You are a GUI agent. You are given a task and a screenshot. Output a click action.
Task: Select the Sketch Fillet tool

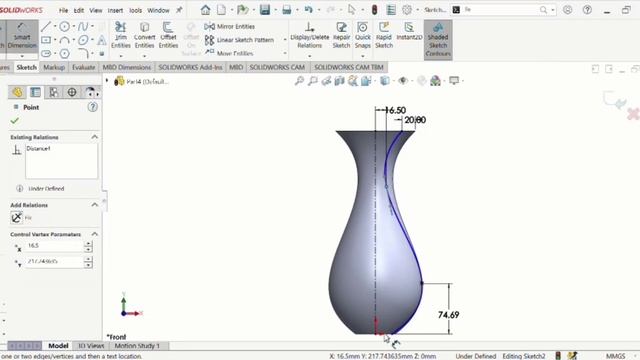click(x=83, y=53)
